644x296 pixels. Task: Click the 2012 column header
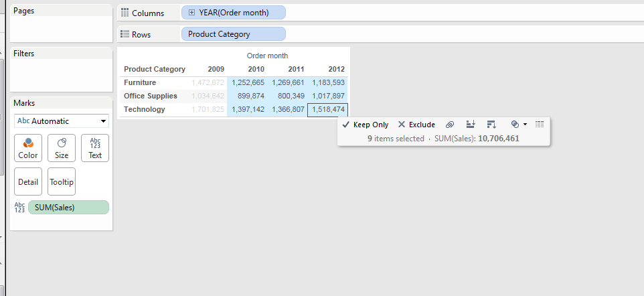click(336, 69)
